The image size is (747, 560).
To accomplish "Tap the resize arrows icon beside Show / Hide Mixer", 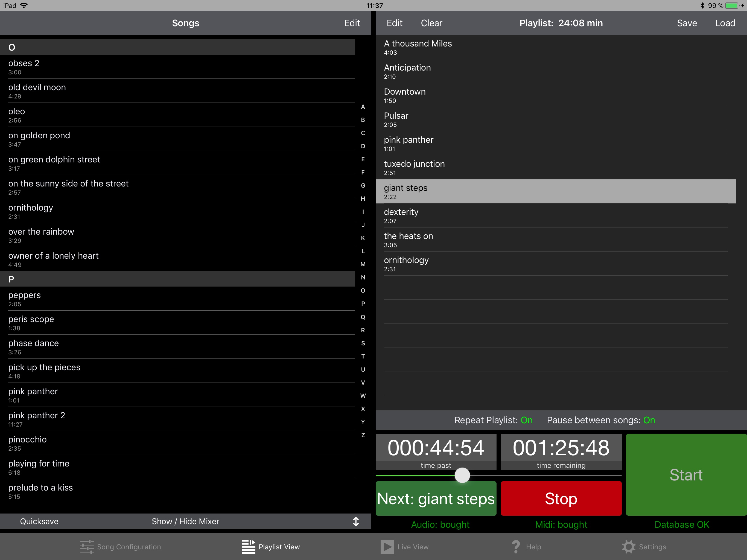I will click(x=356, y=521).
